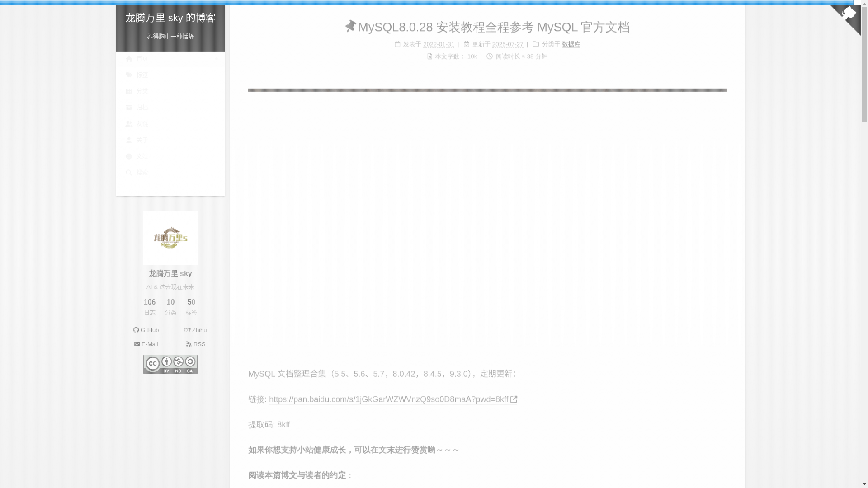The width and height of the screenshot is (868, 488).
Task: Click the post title MySQL8.0.28 安装教程
Action: (494, 27)
